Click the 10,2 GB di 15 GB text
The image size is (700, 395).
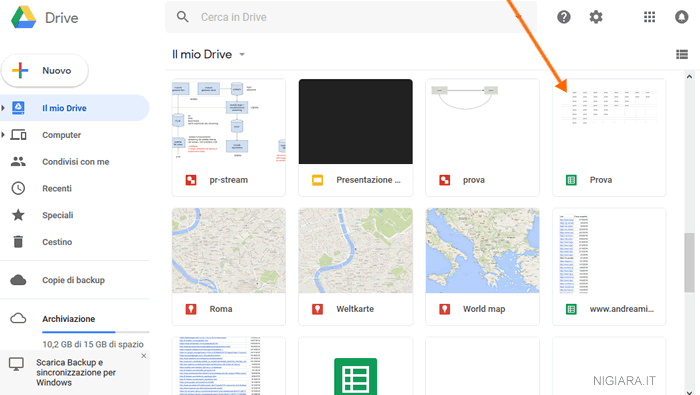tap(93, 344)
